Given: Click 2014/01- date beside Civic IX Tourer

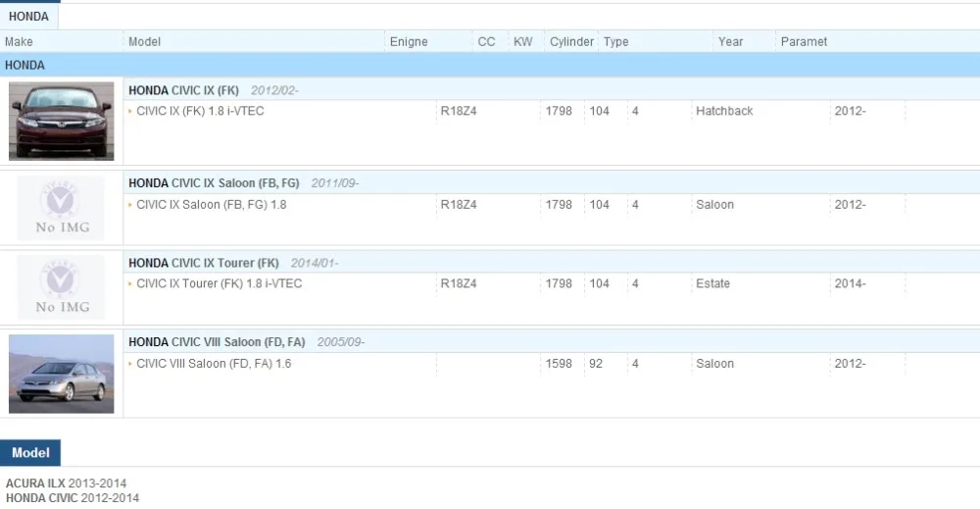Looking at the screenshot, I should click(315, 263).
